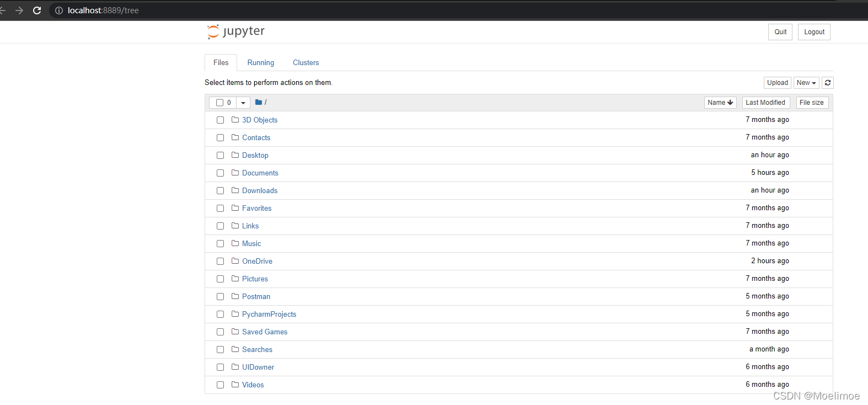Reload page with browser refresh icon
The width and height of the screenshot is (868, 405).
(x=37, y=10)
